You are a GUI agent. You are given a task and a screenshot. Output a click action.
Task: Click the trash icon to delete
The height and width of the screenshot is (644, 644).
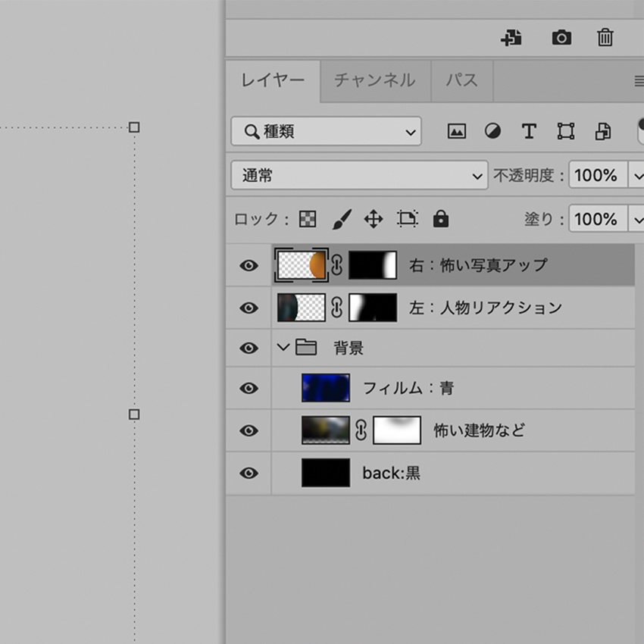tap(604, 37)
